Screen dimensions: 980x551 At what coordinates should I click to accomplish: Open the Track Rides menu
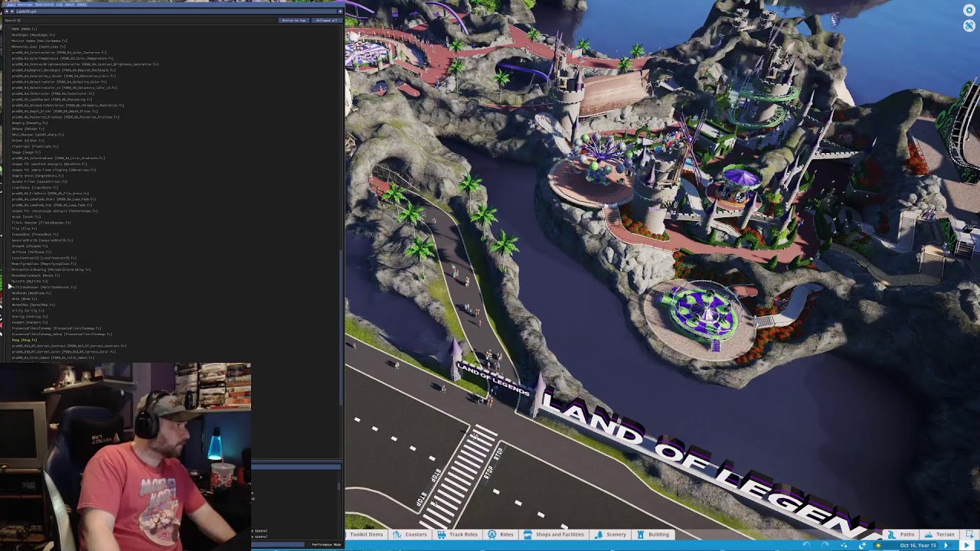(x=457, y=534)
